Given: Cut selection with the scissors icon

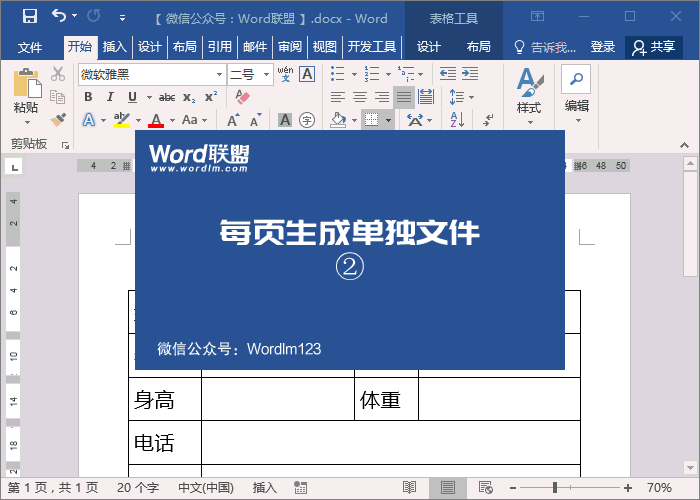Looking at the screenshot, I should [58, 74].
